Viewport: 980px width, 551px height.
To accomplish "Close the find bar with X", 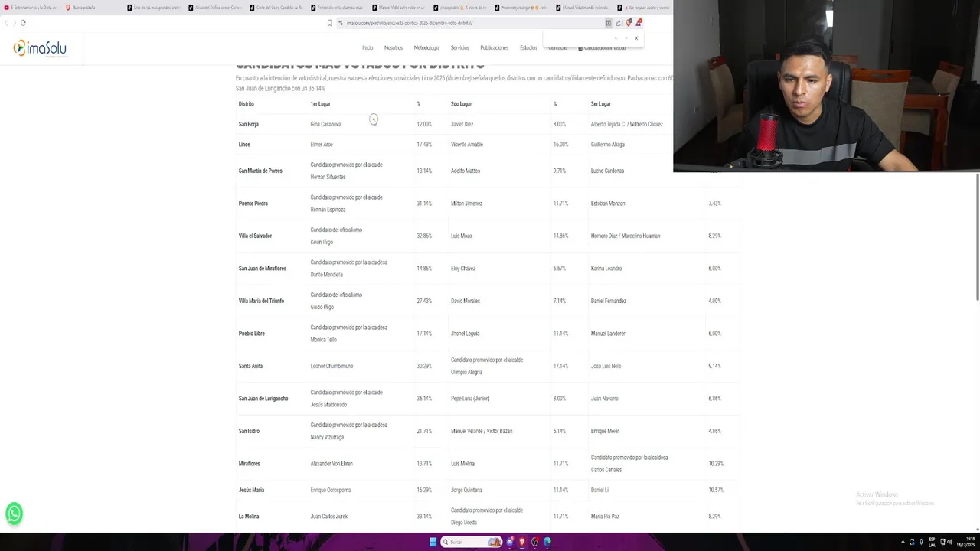I will pyautogui.click(x=635, y=38).
